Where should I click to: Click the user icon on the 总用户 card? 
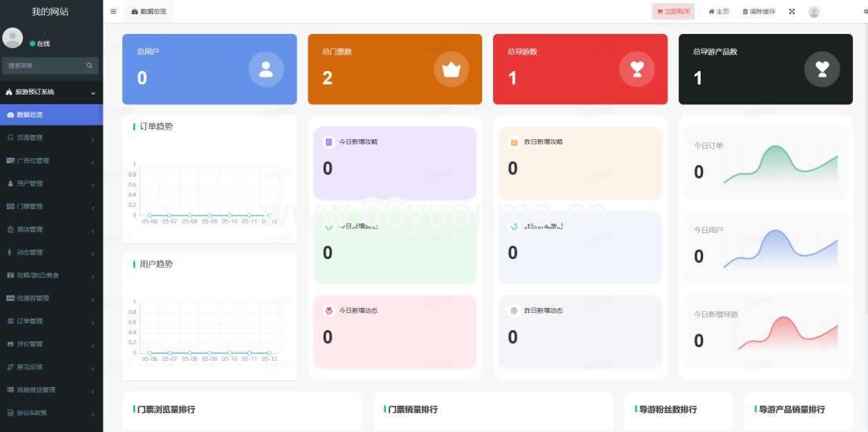click(266, 69)
